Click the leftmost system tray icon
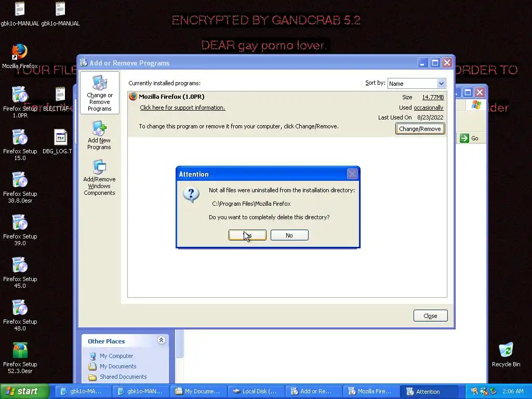Screen dimensions: 532x399 (x=474, y=391)
